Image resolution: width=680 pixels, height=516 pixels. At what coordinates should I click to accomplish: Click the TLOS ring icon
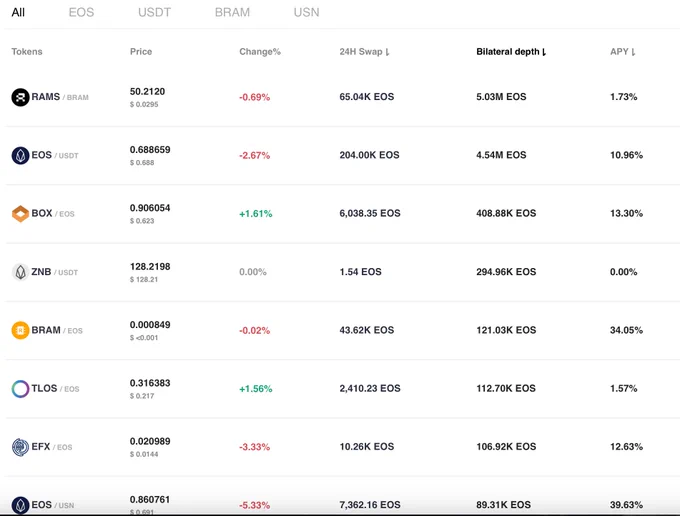pos(20,389)
